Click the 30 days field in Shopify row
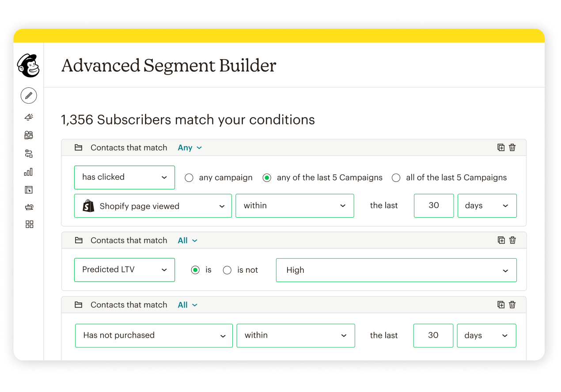This screenshot has width=561, height=392. pyautogui.click(x=433, y=206)
